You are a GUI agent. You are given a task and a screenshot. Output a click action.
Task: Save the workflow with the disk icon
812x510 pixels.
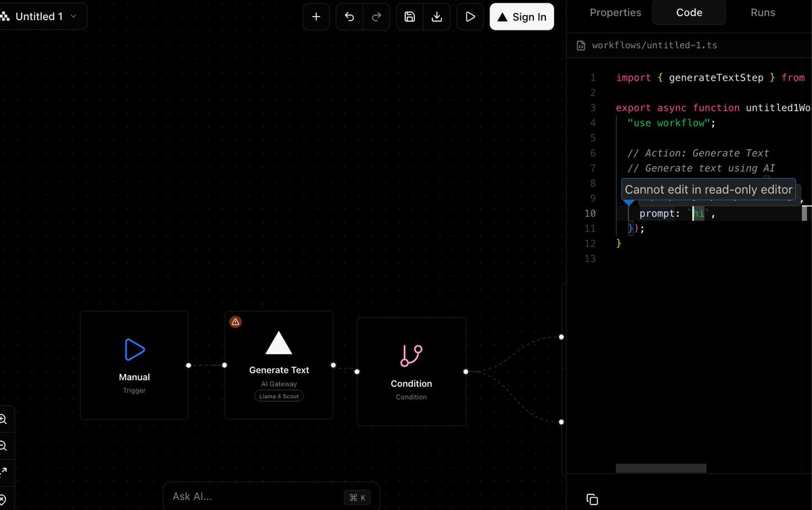click(x=410, y=17)
